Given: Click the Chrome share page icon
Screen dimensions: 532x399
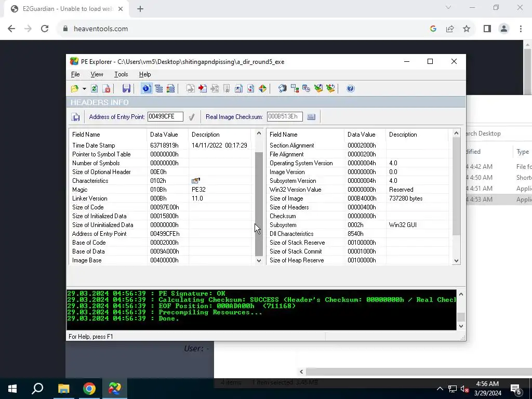Looking at the screenshot, I should click(x=450, y=29).
